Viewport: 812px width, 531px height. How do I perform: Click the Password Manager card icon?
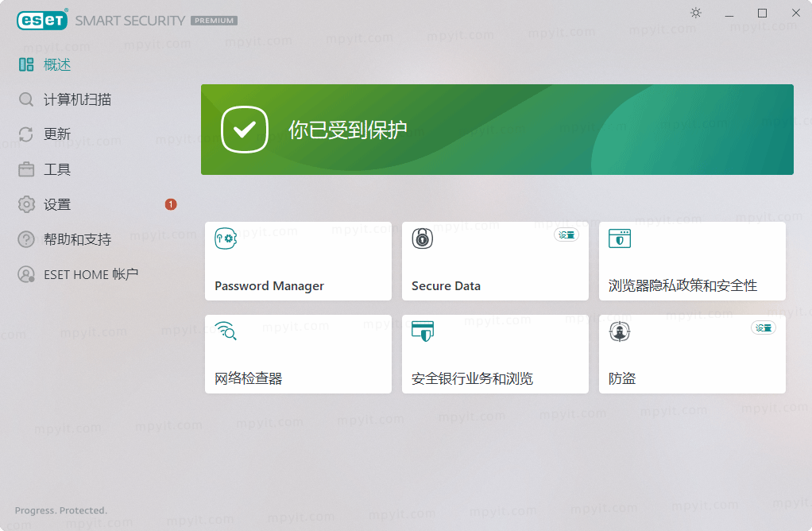(226, 238)
